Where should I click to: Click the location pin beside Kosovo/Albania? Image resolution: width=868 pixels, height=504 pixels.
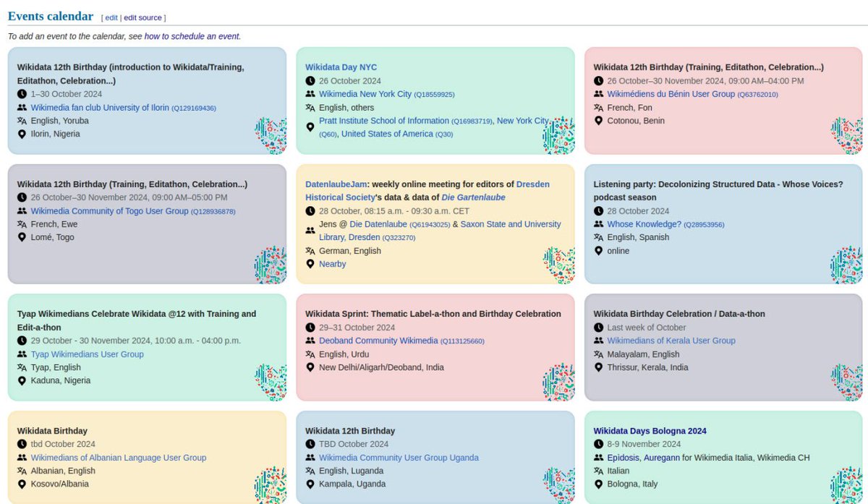pos(22,484)
